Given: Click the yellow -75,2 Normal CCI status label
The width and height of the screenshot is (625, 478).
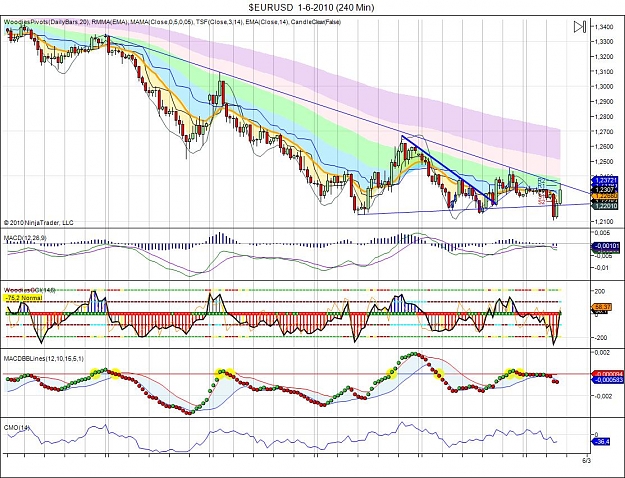Looking at the screenshot, I should [x=24, y=298].
